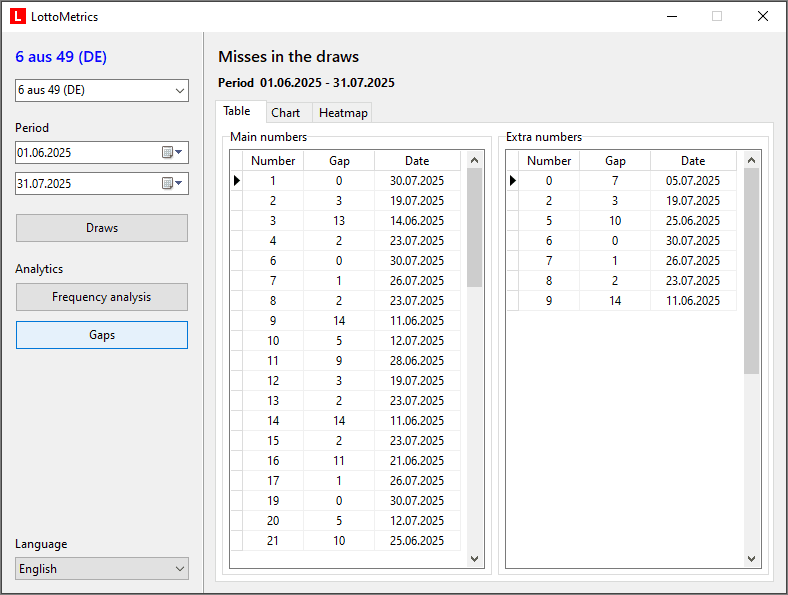The image size is (788, 595).
Task: Minimize the LottoMetrics window
Action: point(672,16)
